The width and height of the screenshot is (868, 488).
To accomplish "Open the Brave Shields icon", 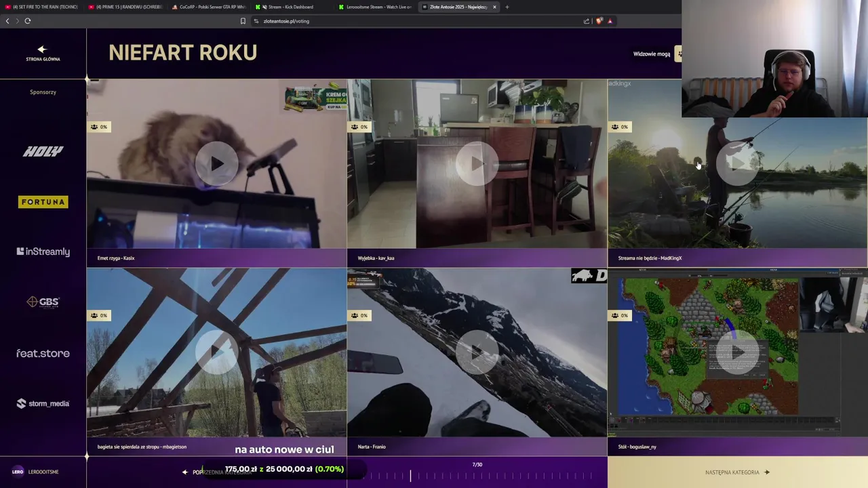I will tap(599, 21).
